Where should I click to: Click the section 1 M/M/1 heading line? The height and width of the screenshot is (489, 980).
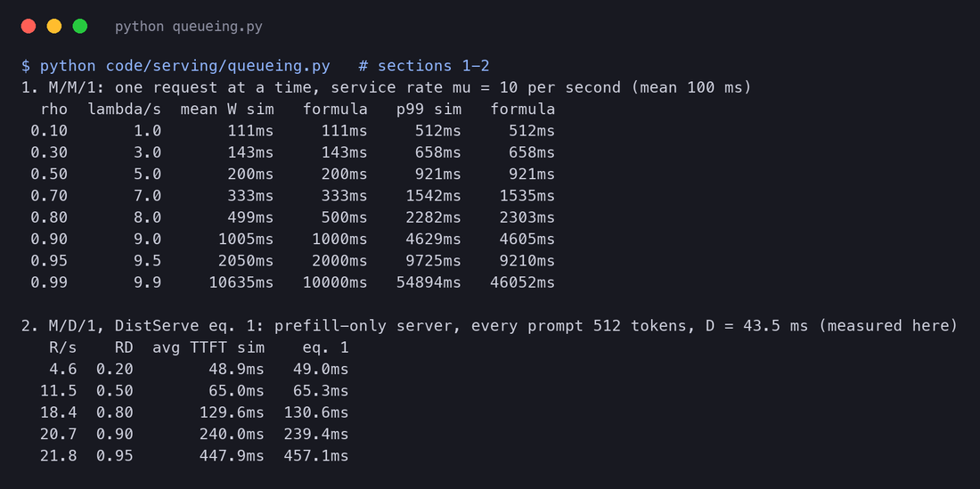(x=387, y=87)
